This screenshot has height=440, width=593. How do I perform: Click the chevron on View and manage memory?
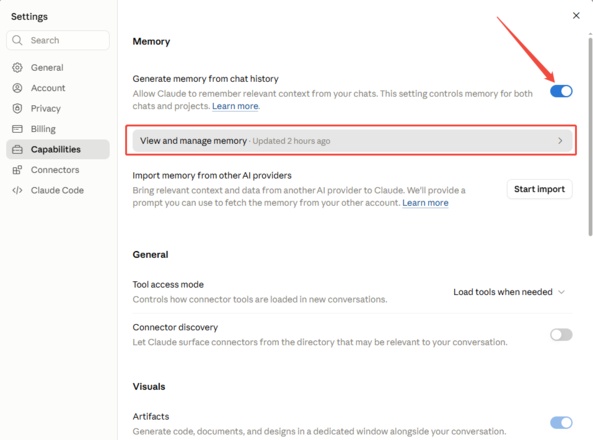coord(560,141)
